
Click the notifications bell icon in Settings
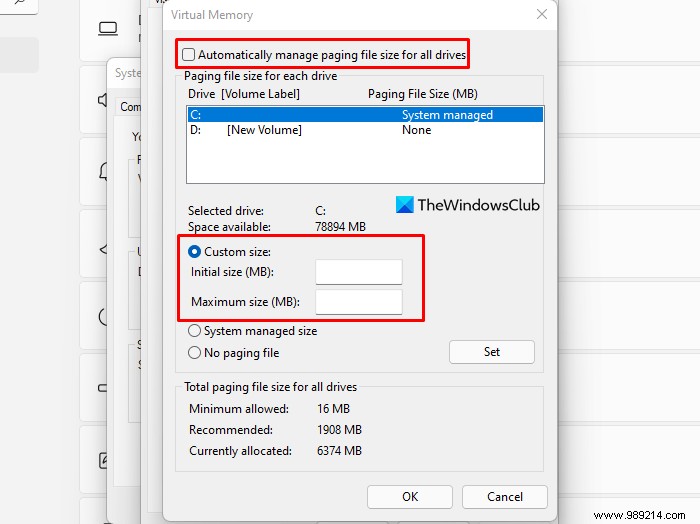104,172
